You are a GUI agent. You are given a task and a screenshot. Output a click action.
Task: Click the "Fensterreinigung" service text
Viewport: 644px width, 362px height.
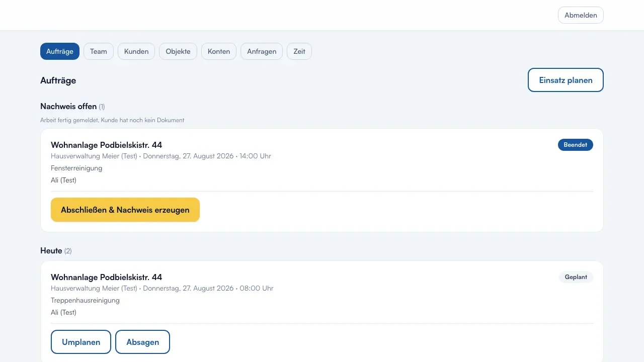coord(76,168)
